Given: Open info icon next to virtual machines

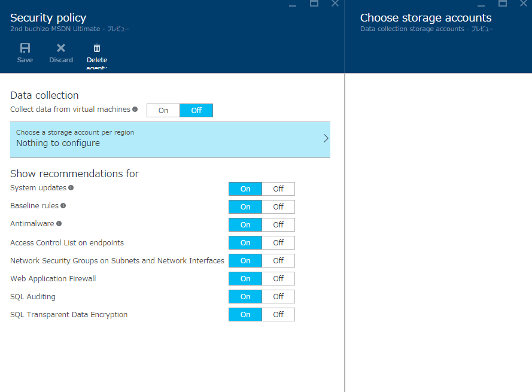Looking at the screenshot, I should click(135, 110).
